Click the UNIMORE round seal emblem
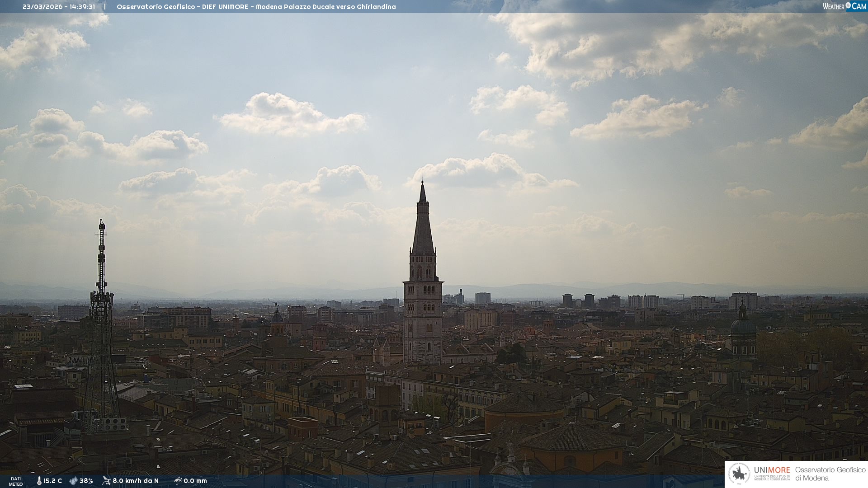 tap(739, 474)
